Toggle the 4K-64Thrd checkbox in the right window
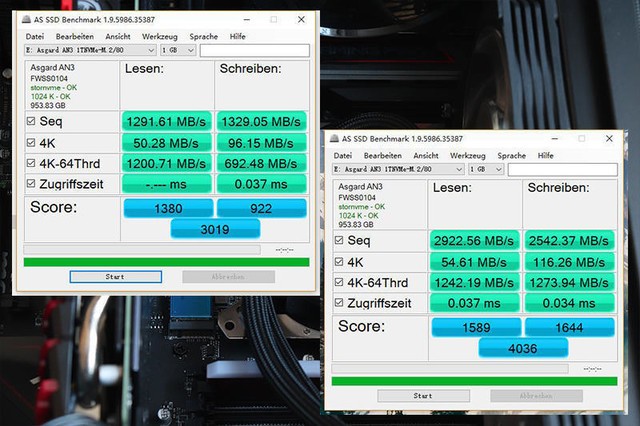 coord(339,282)
